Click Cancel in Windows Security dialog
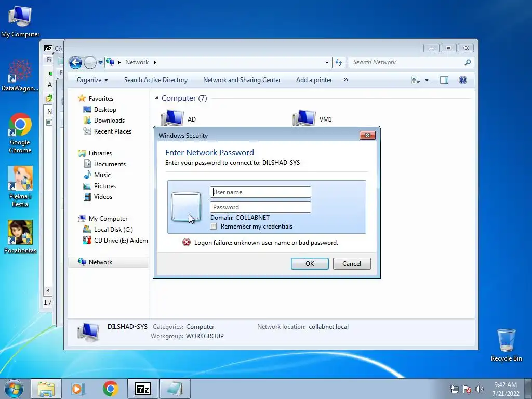 point(352,263)
